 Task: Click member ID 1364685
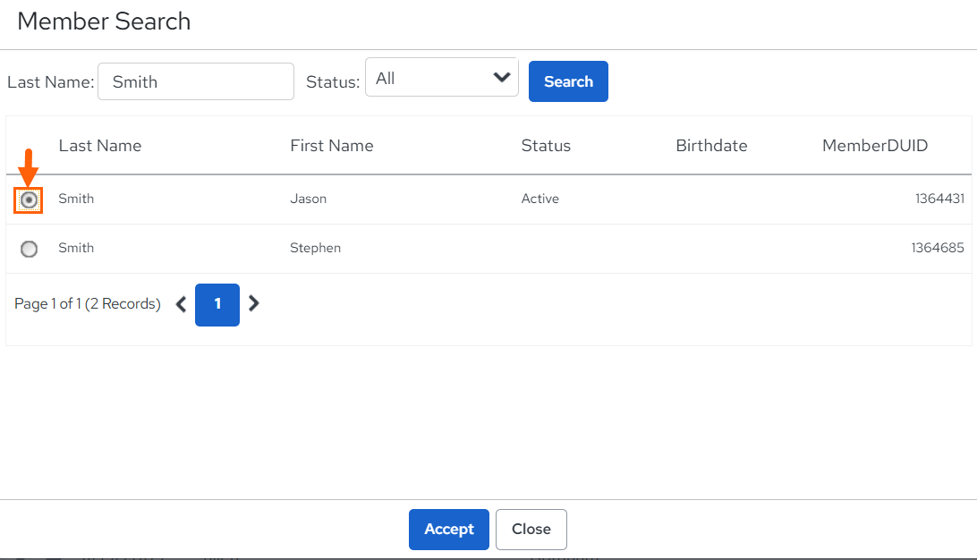coord(938,248)
